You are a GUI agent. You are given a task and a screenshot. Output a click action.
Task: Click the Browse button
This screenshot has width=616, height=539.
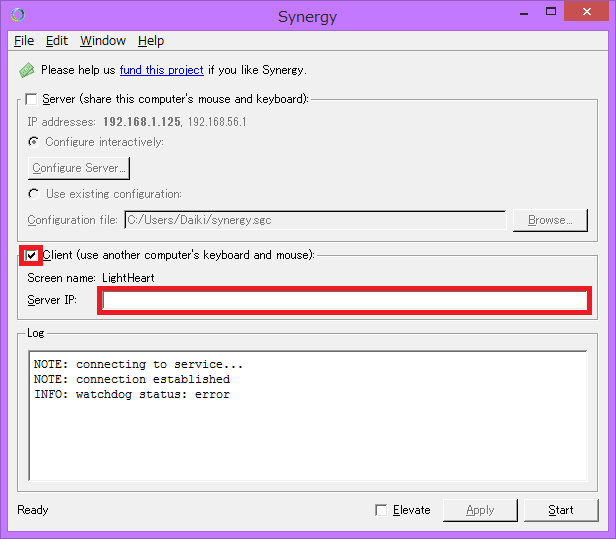(x=550, y=220)
